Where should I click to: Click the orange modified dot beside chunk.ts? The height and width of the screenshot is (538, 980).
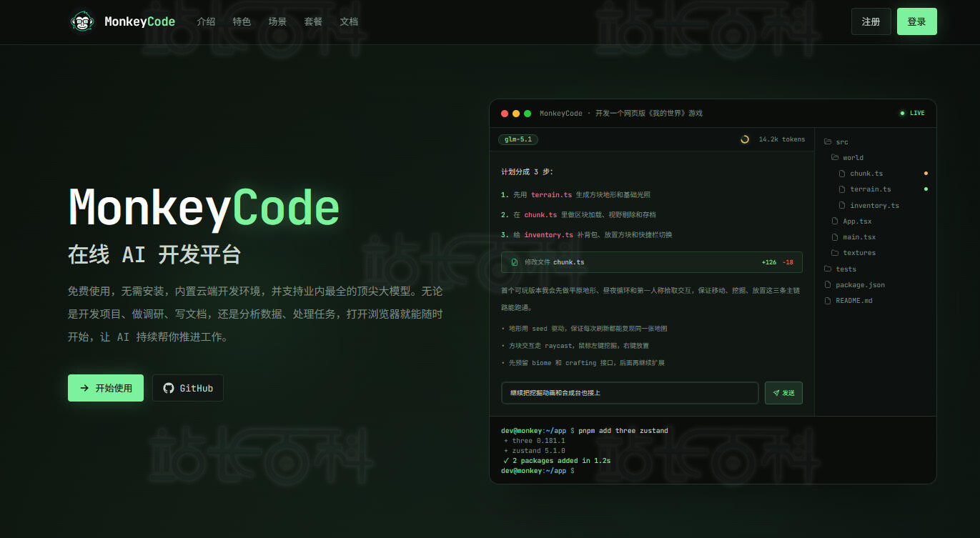[x=926, y=173]
